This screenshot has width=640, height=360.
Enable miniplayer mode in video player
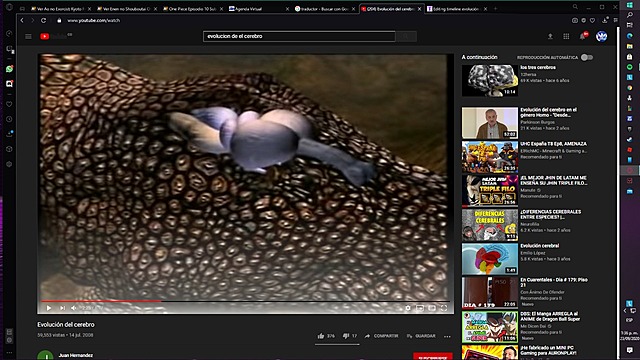point(420,308)
